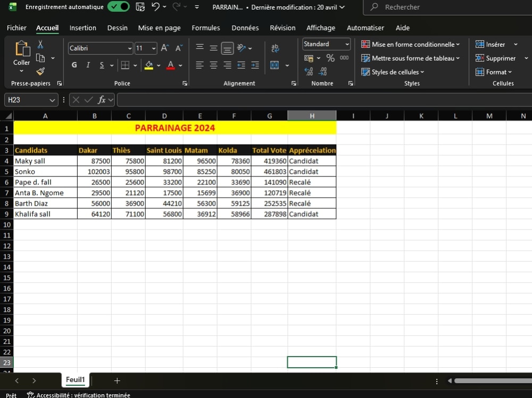Click the select all corner triangle
This screenshot has width=532, height=398.
[8, 116]
